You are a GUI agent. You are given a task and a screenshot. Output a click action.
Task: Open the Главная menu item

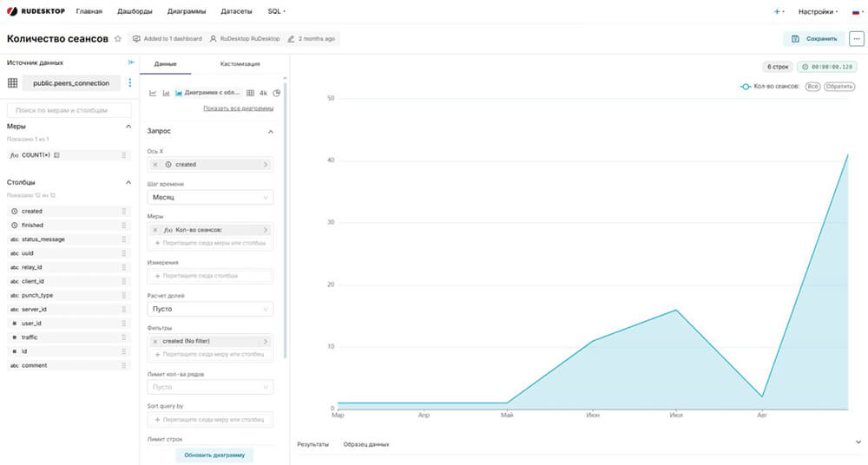click(x=89, y=11)
